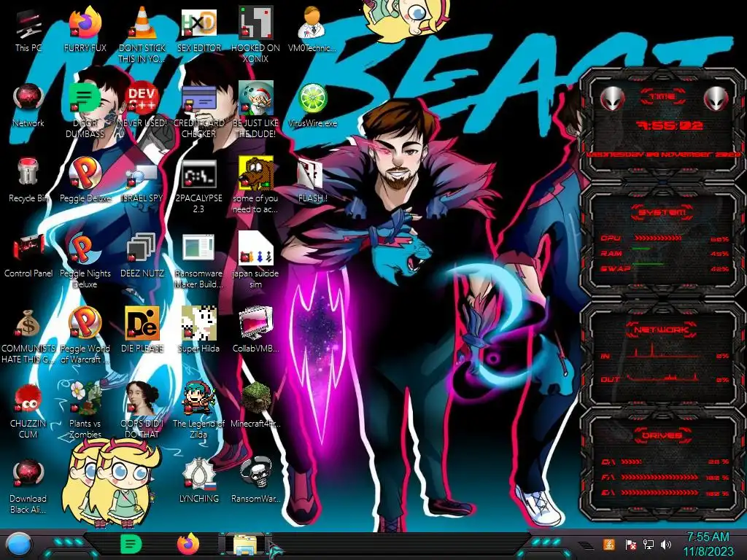Open the HOOKED ON XONIX icon
Viewport: 747px width, 560px height.
[255, 23]
